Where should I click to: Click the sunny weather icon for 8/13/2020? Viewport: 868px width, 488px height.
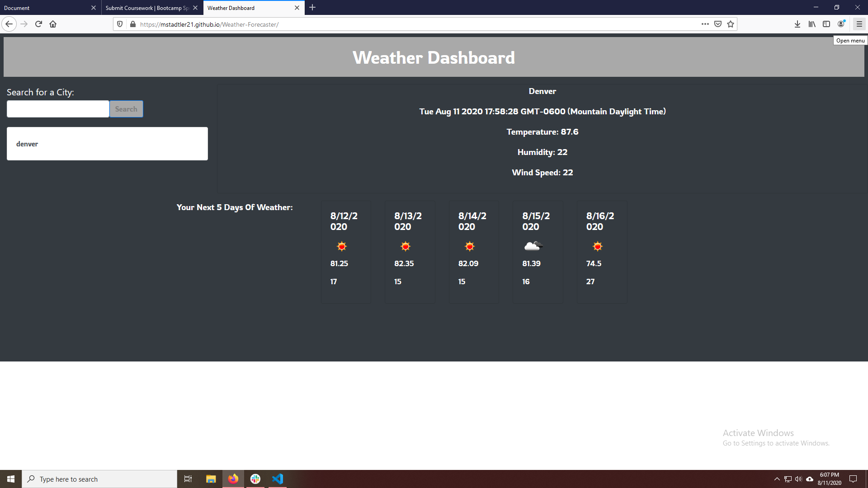pyautogui.click(x=406, y=246)
